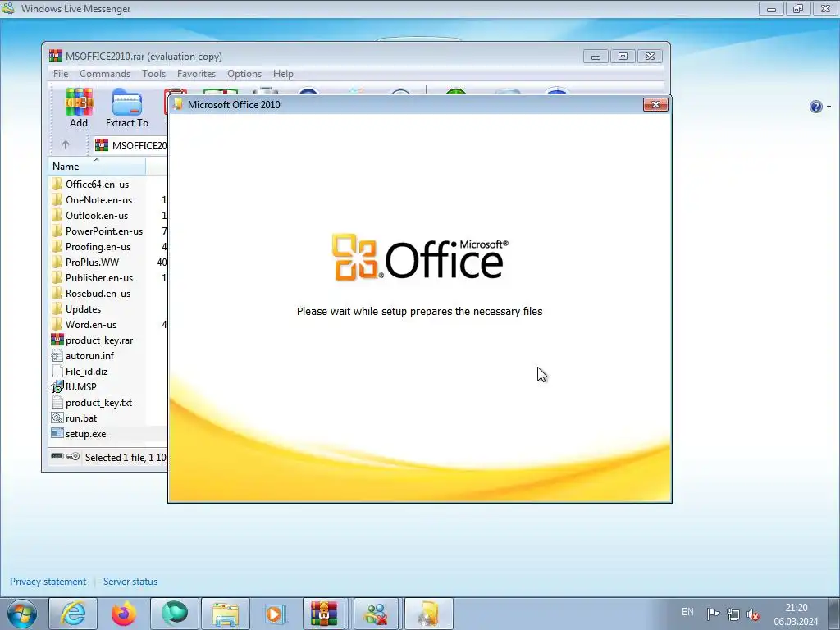This screenshot has width=840, height=630.
Task: Select the autorun.inf file
Action: tap(89, 356)
